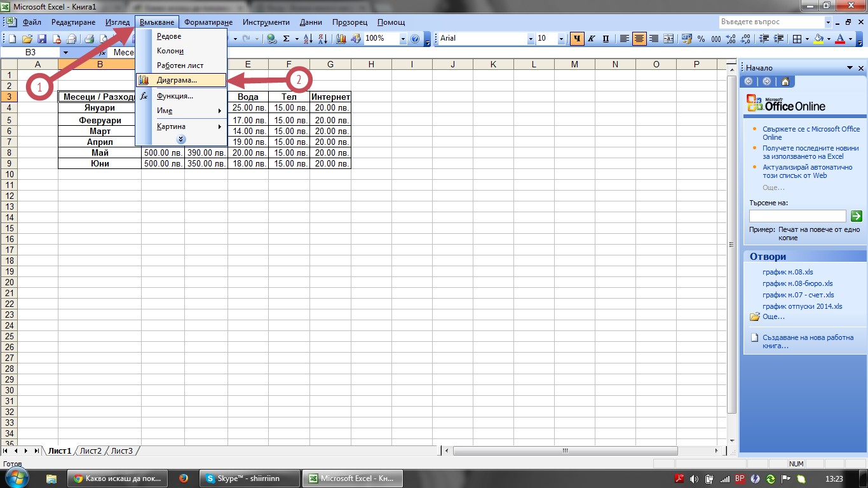Decrease cell indent
Screen dimensions: 868x488
click(x=764, y=39)
